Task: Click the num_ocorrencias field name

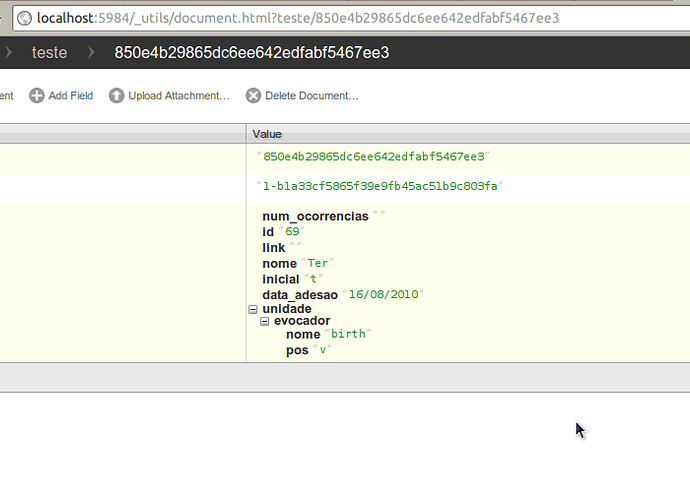Action: (315, 216)
